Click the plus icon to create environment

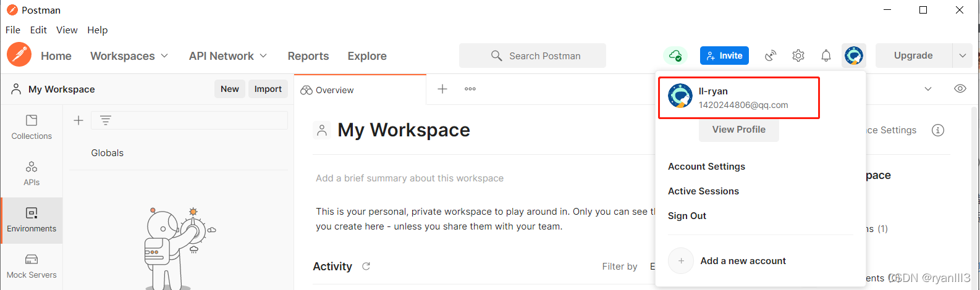tap(78, 120)
